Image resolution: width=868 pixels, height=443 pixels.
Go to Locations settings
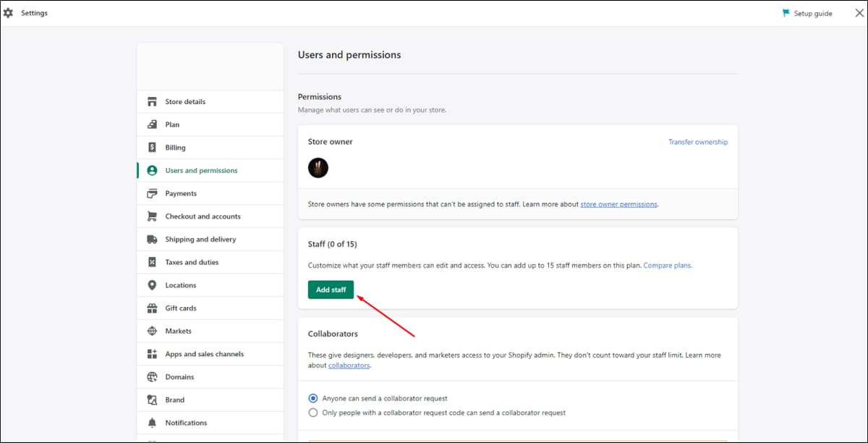[x=210, y=285]
